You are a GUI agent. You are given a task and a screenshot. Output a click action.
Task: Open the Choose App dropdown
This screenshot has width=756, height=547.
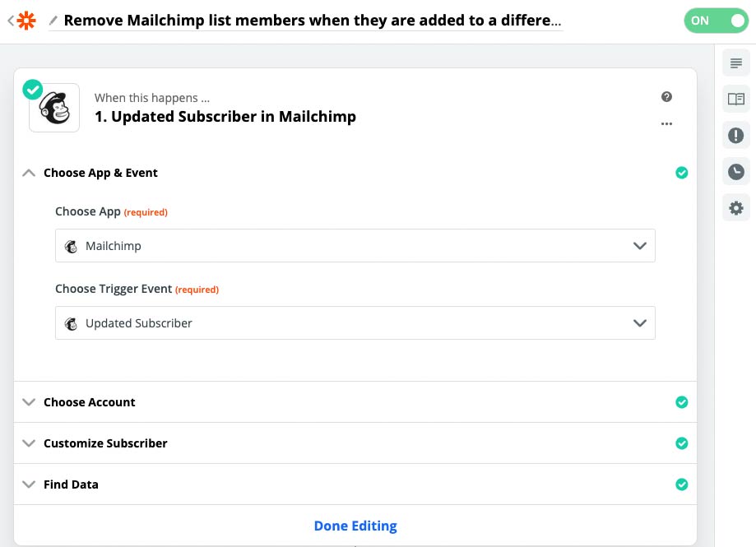tap(355, 246)
